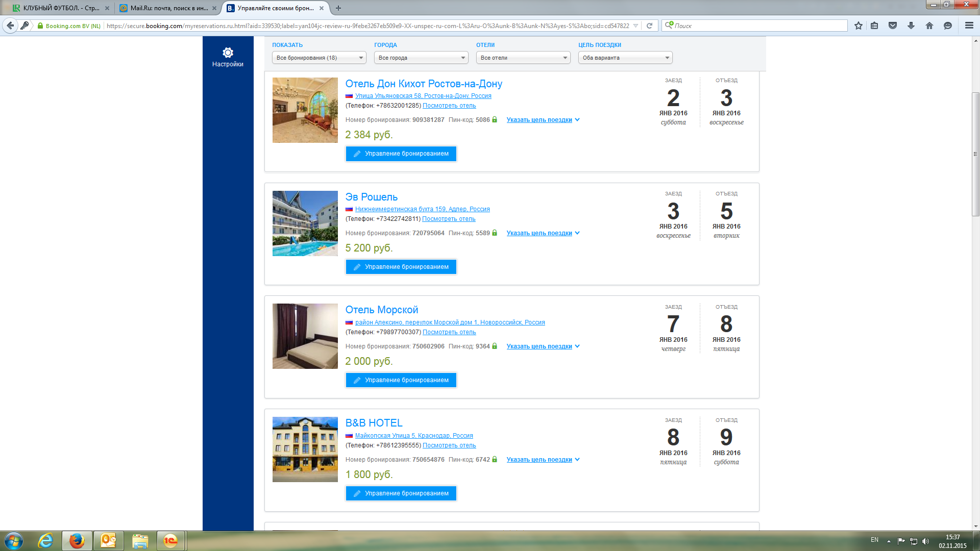
Task: Click the Booking.com BV padlock identity
Action: pyautogui.click(x=69, y=26)
